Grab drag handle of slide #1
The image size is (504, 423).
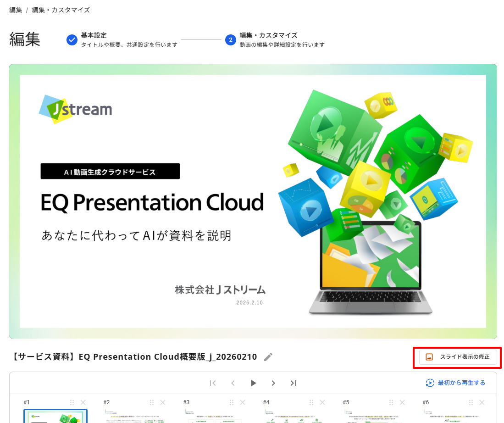(x=72, y=402)
